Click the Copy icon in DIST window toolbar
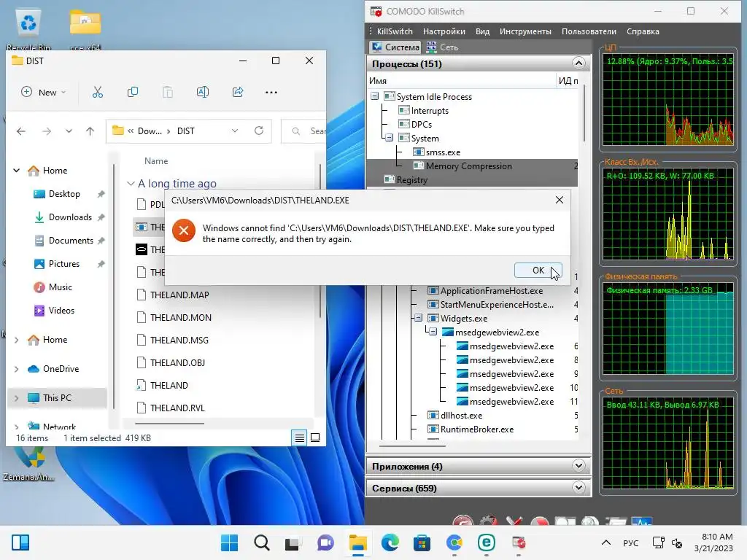This screenshot has width=747, height=560. click(x=133, y=93)
